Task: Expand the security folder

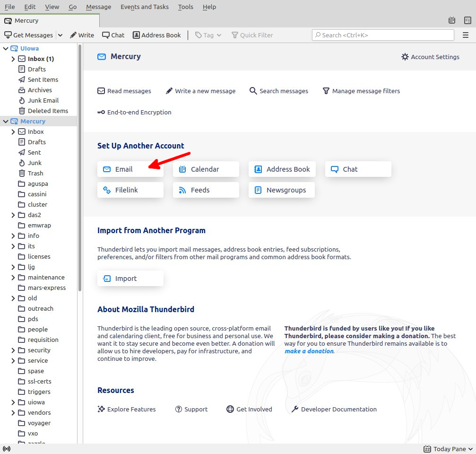Action: (13, 350)
